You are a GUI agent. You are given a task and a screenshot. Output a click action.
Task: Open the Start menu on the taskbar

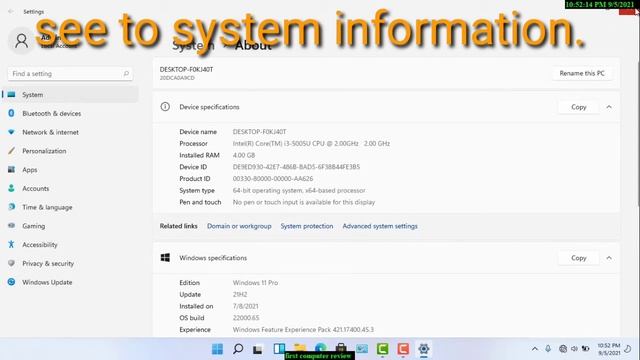[218, 349]
